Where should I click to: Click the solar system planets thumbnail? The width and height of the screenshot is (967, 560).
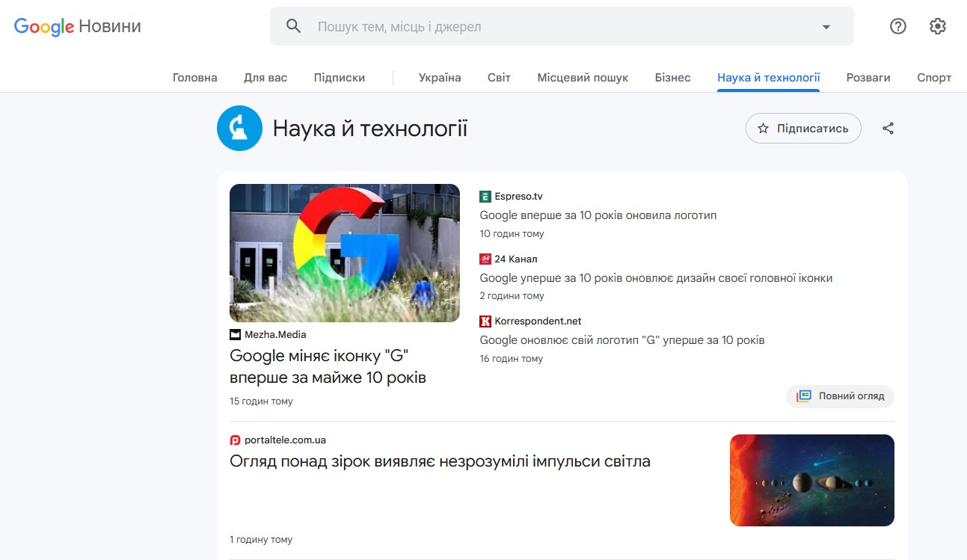812,481
